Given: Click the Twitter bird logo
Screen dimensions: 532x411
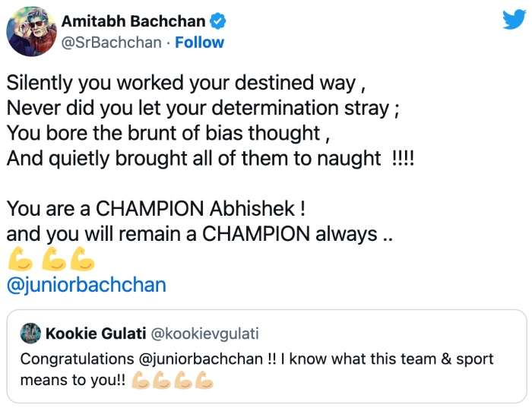Looking at the screenshot, I should click(x=513, y=21).
